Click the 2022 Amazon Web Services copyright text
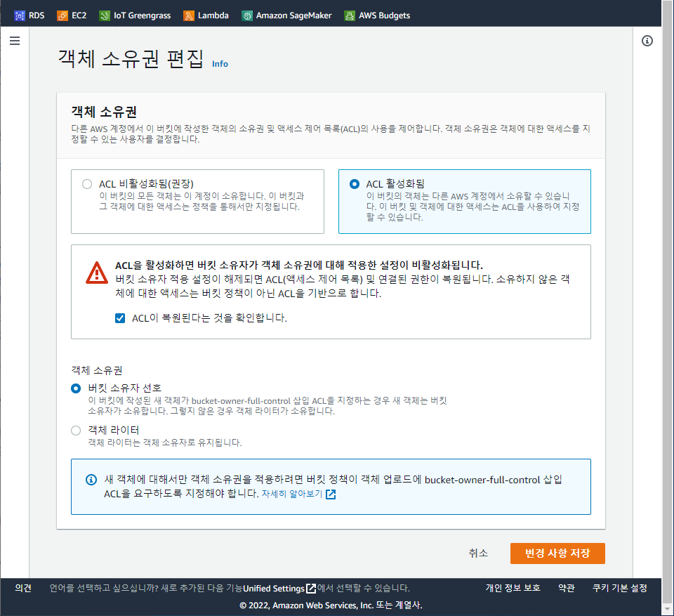Screen dimensions: 674x616 [x=331, y=605]
